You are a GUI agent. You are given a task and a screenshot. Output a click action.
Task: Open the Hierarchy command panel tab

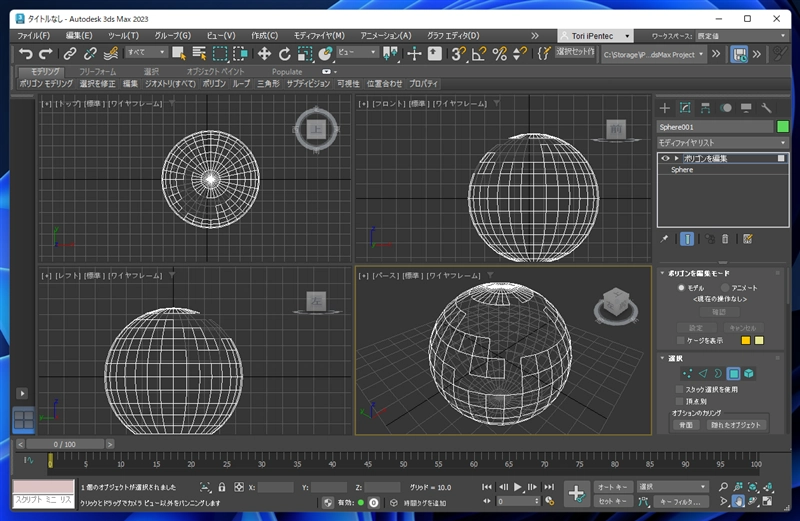click(705, 108)
